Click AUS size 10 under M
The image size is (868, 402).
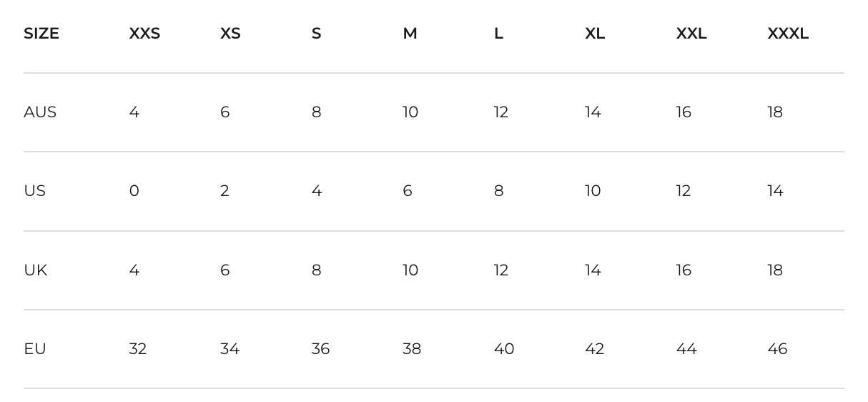(x=410, y=112)
